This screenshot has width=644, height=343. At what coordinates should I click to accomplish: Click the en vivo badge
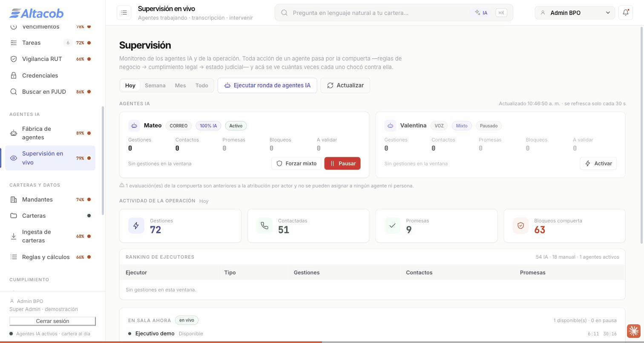tap(187, 320)
